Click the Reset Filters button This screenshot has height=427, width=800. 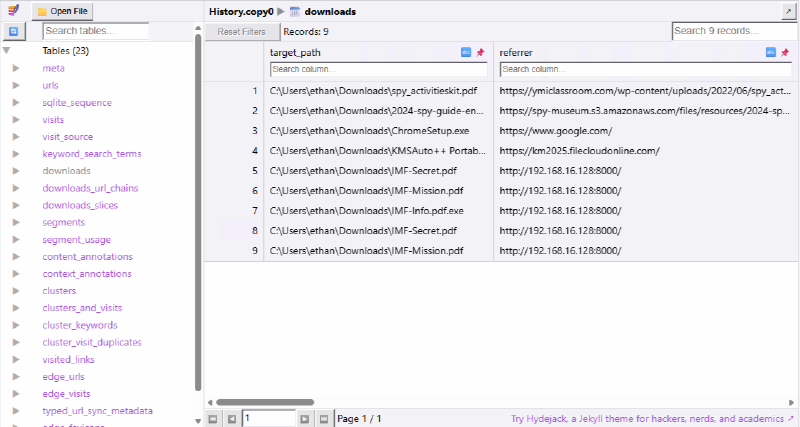pos(242,32)
